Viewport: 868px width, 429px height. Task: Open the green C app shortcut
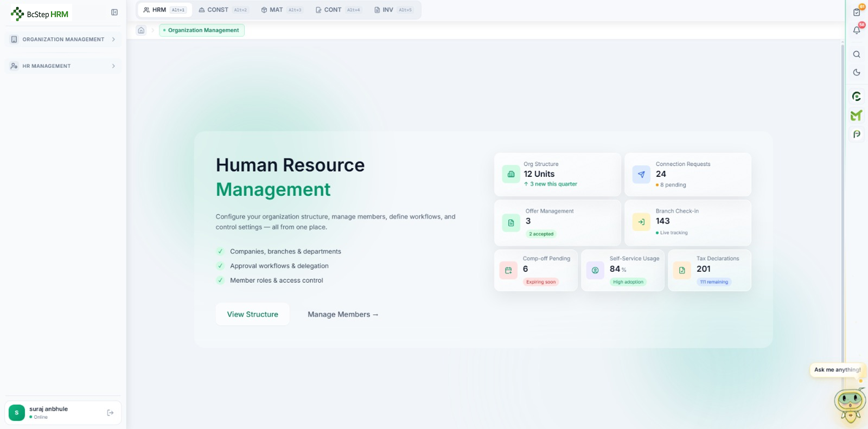coord(857,97)
